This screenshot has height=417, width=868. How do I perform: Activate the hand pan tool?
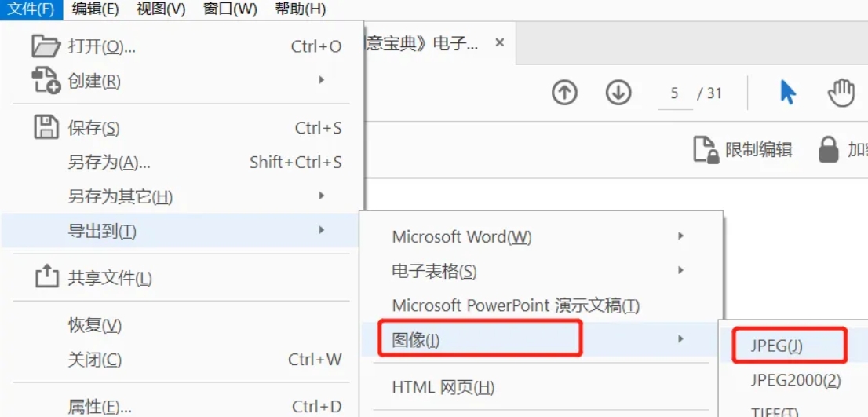click(x=841, y=93)
